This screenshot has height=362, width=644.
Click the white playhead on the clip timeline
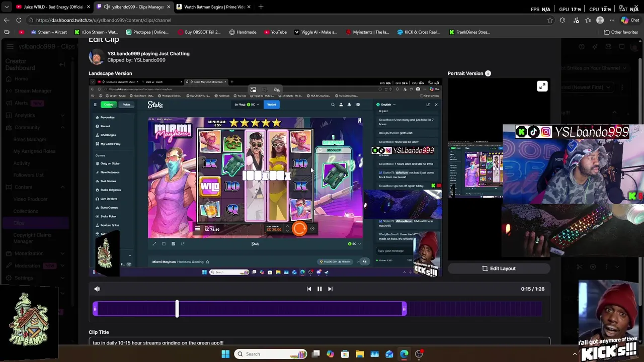(x=177, y=309)
